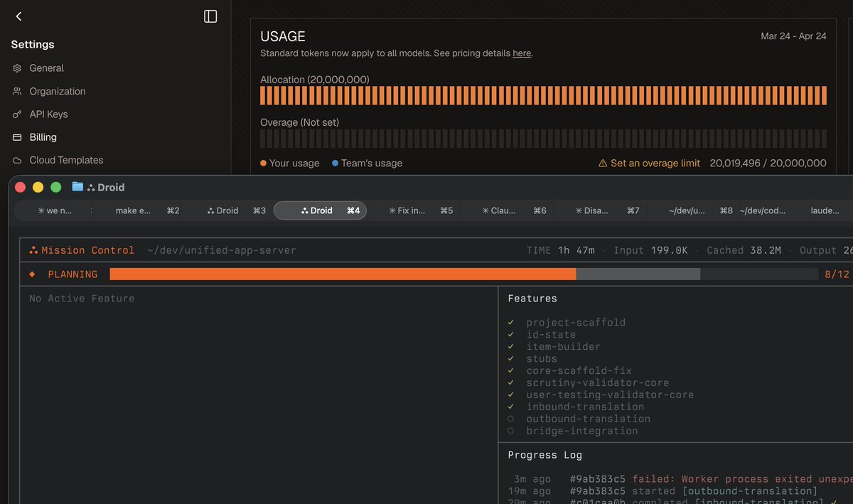Click the ~/dev/unified-app-server path
The height and width of the screenshot is (504, 853).
point(221,250)
